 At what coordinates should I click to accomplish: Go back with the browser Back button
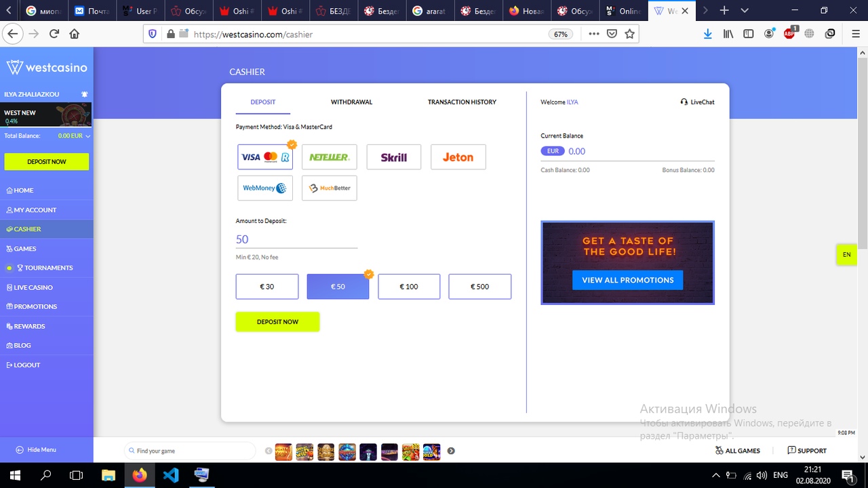(12, 34)
